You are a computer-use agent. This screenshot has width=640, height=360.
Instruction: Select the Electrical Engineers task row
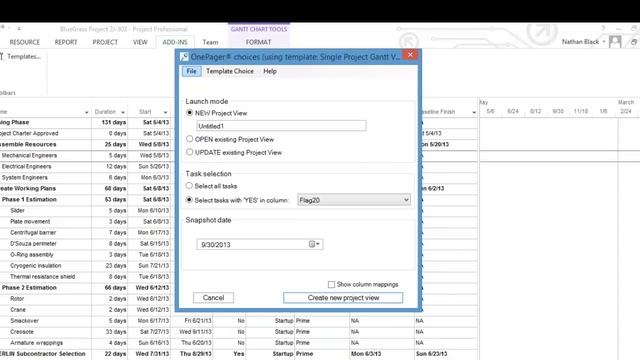tap(26, 167)
